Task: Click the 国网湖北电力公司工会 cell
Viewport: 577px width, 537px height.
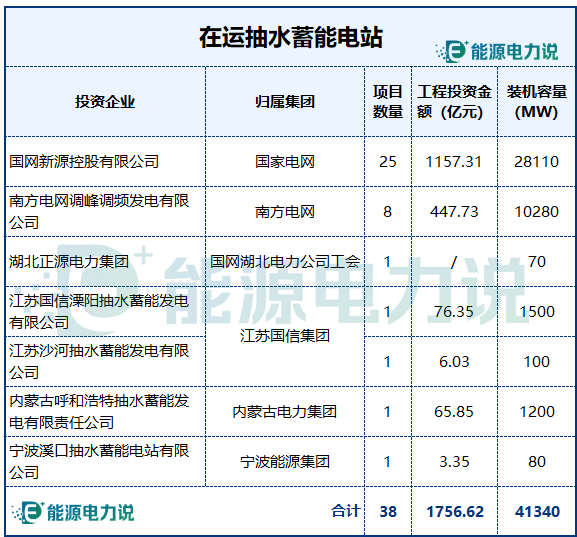Action: (x=285, y=262)
